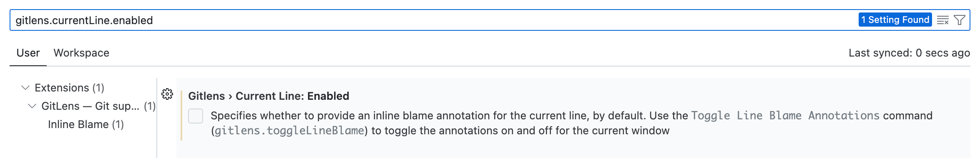This screenshot has height=158, width=980.
Task: Click the gitlens.toggleLineBlame code text
Action: (289, 131)
